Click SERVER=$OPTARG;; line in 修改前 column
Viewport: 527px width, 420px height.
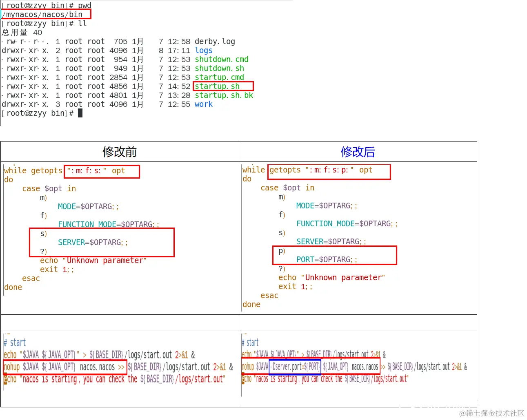point(93,242)
